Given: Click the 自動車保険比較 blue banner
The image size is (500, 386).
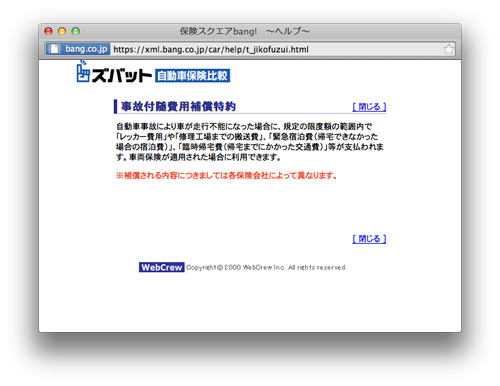Looking at the screenshot, I should [x=192, y=76].
